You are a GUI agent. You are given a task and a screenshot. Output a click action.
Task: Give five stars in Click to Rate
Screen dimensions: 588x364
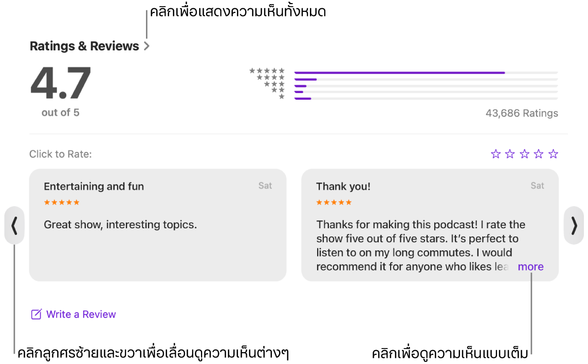pyautogui.click(x=553, y=154)
